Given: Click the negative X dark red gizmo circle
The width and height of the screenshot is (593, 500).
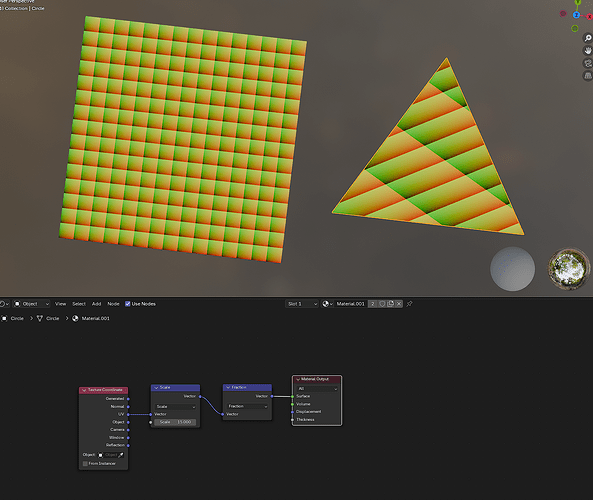Looking at the screenshot, I should pos(563,14).
